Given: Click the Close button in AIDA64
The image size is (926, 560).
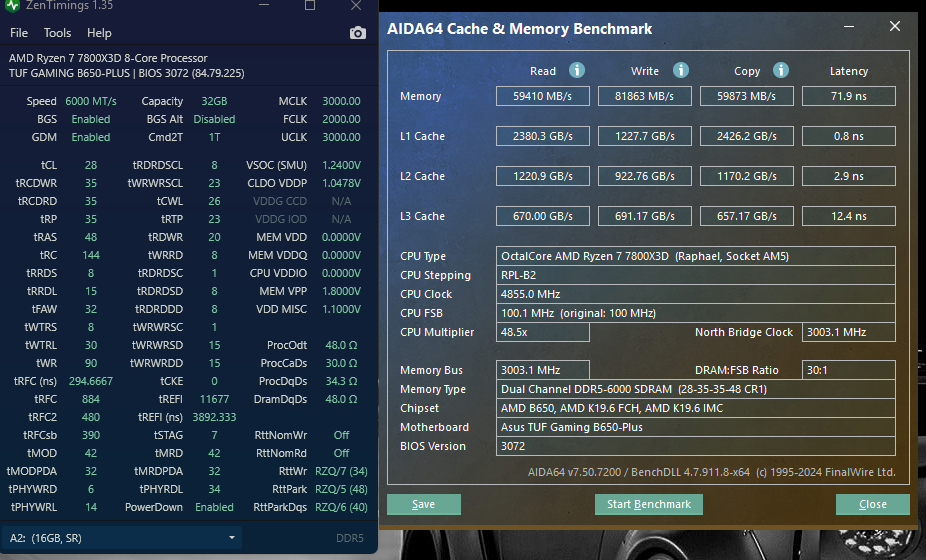Looking at the screenshot, I should pos(872,504).
